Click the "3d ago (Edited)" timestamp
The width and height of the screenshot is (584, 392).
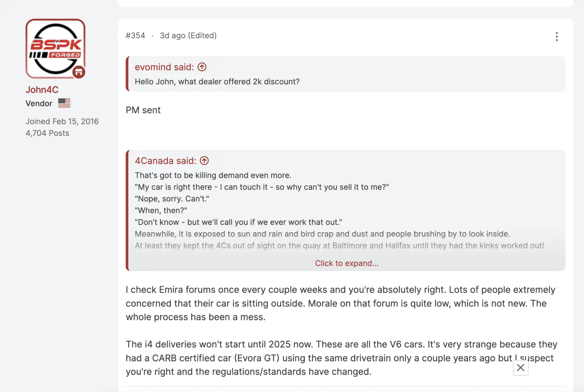[188, 35]
